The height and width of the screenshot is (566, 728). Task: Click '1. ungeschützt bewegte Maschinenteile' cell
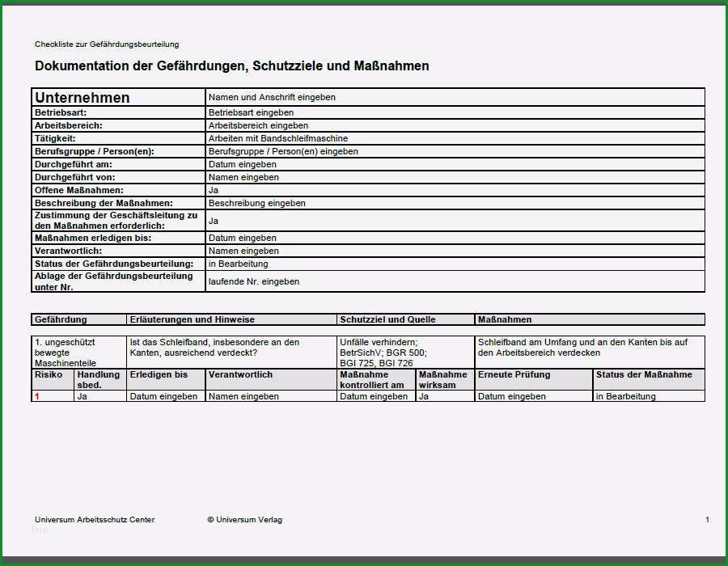point(79,353)
